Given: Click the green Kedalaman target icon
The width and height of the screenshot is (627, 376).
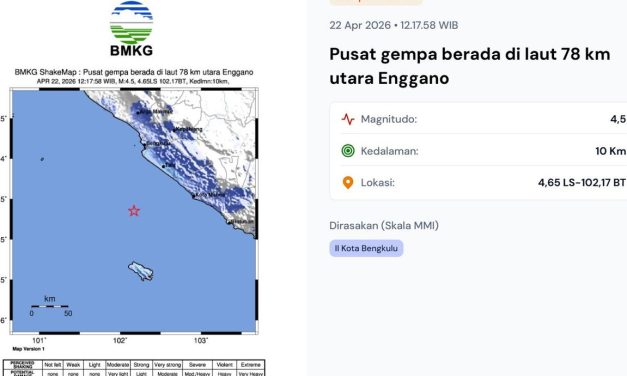Looking at the screenshot, I should point(348,151).
